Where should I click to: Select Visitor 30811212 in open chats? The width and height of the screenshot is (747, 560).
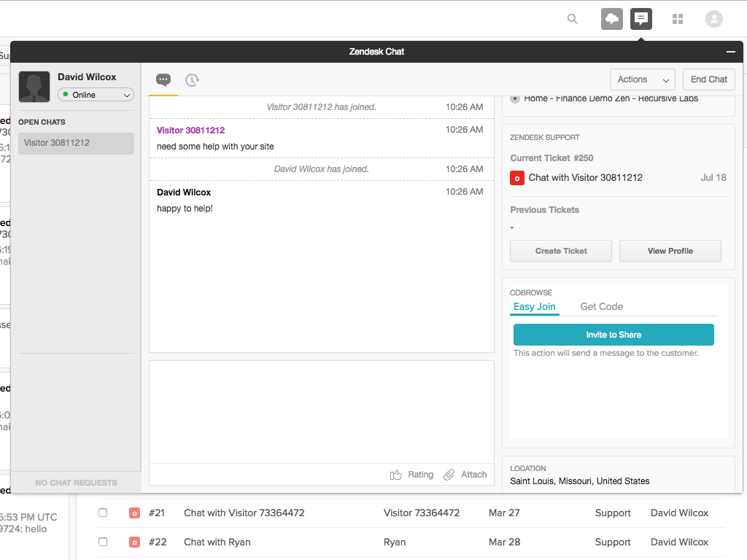point(76,143)
